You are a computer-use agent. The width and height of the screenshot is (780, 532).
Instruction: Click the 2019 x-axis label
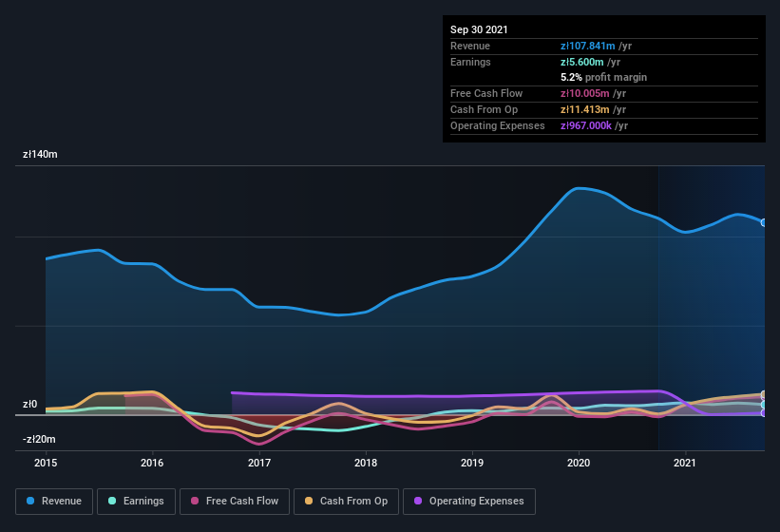pos(472,463)
